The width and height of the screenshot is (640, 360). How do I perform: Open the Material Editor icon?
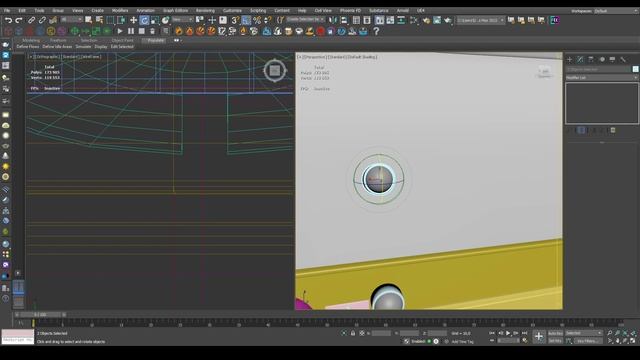414,20
